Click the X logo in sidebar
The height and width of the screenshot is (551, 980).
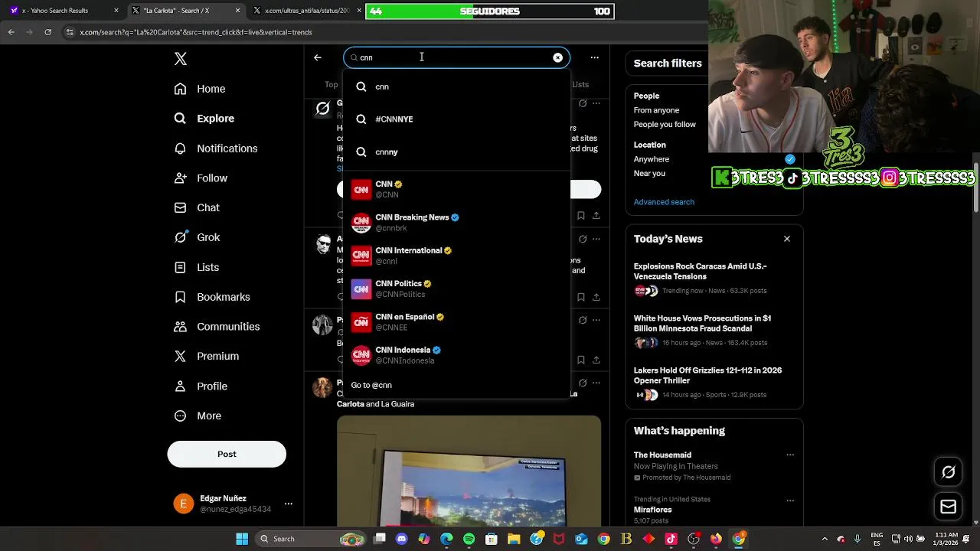pos(181,59)
